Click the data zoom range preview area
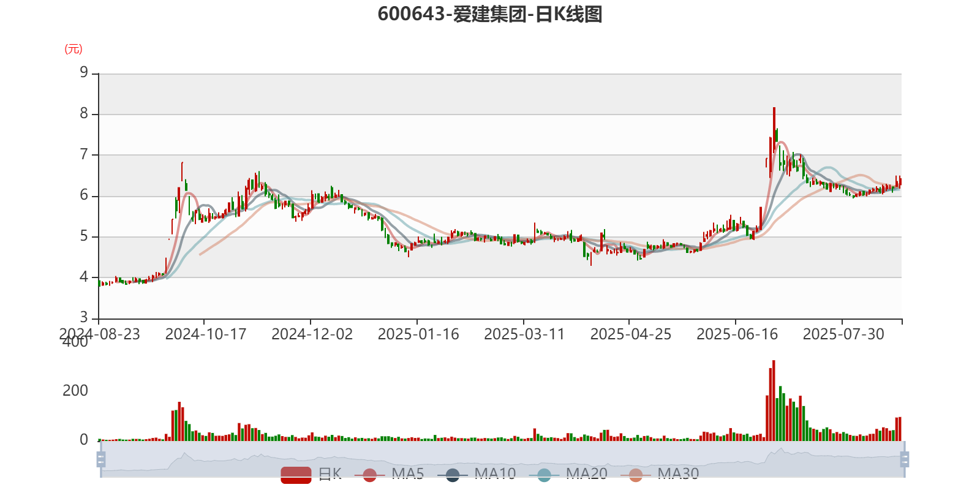 click(x=502, y=459)
